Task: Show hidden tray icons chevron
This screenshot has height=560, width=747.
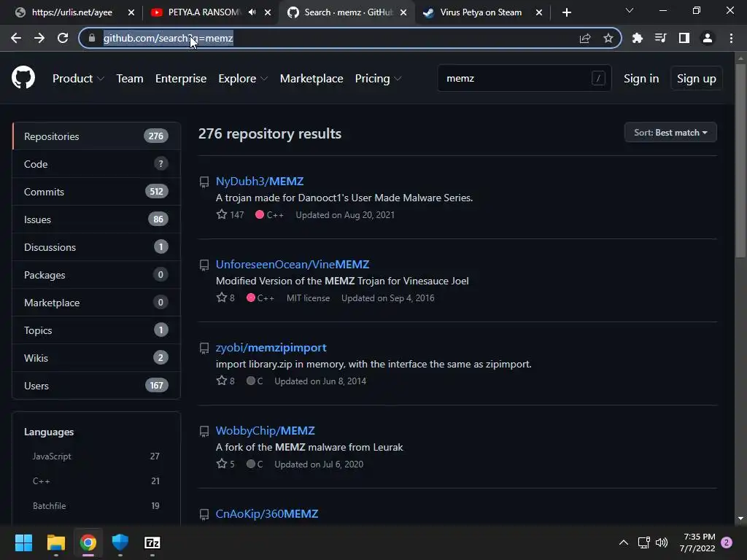Action: click(x=623, y=542)
